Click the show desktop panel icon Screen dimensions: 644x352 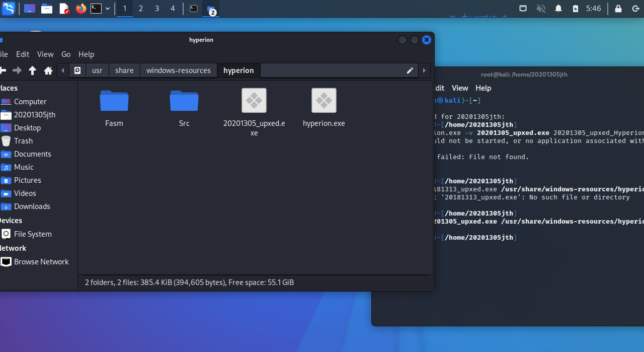pyautogui.click(x=30, y=9)
